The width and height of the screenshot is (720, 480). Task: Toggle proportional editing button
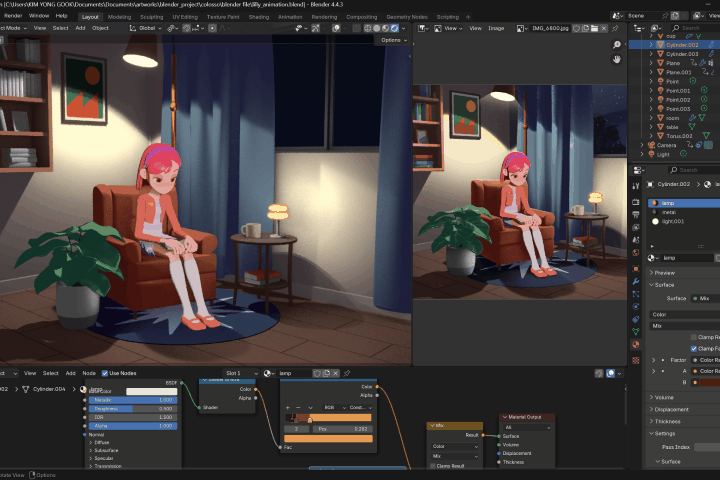coord(212,28)
